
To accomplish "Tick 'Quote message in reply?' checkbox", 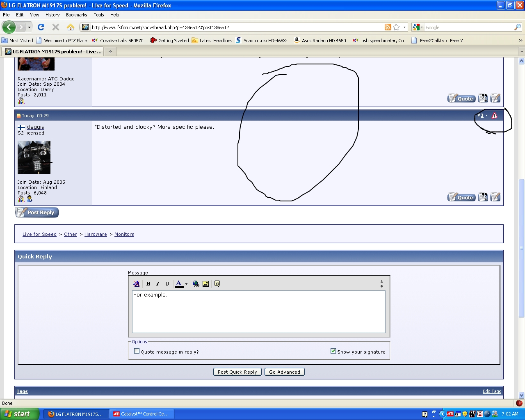I will (x=137, y=351).
